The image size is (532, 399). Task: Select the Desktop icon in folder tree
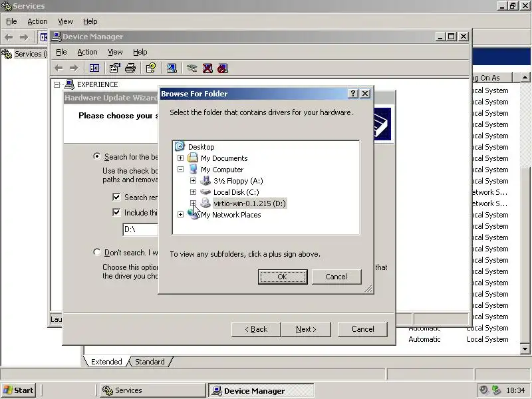180,146
